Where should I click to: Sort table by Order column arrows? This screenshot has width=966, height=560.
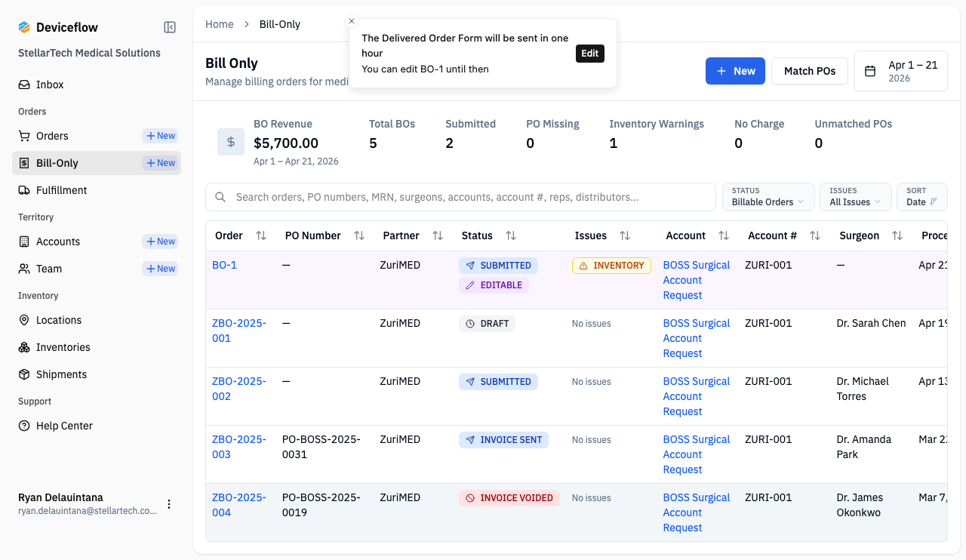(261, 235)
